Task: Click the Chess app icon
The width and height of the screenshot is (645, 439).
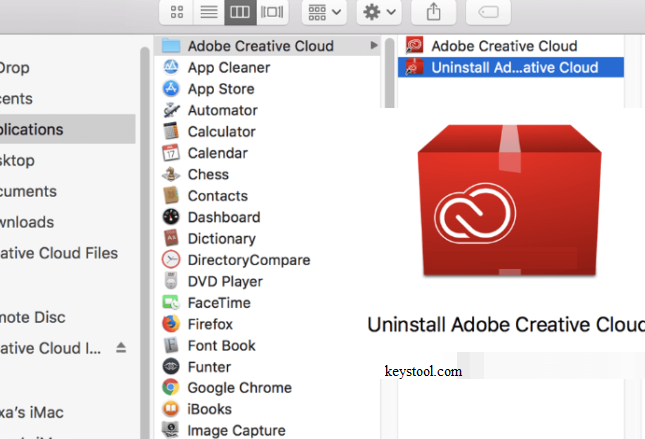Action: (171, 174)
